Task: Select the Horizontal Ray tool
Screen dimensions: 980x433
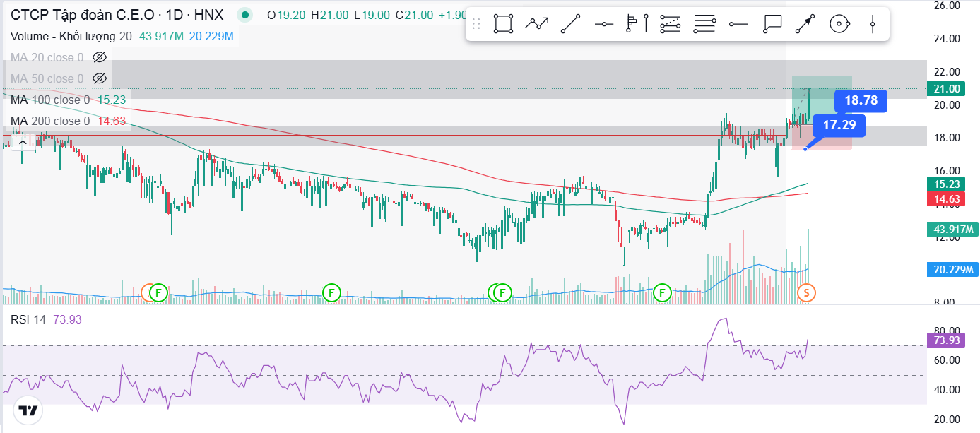Action: pyautogui.click(x=738, y=24)
